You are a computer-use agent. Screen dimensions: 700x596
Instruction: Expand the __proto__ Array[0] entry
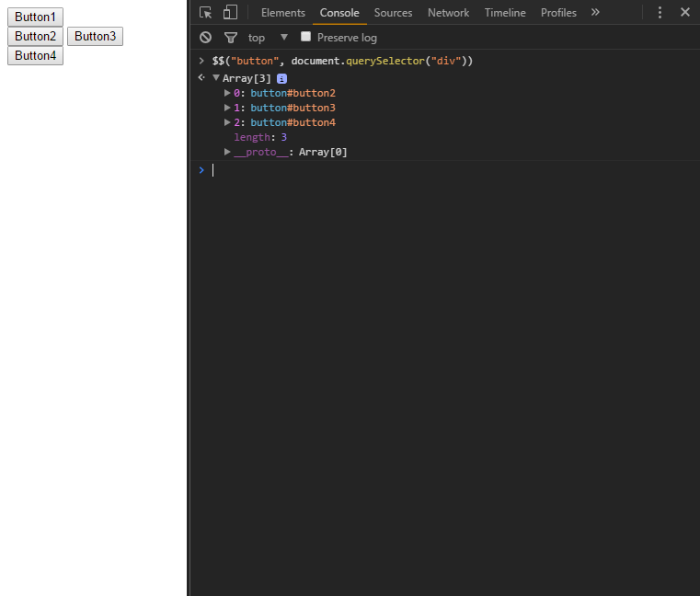[227, 152]
